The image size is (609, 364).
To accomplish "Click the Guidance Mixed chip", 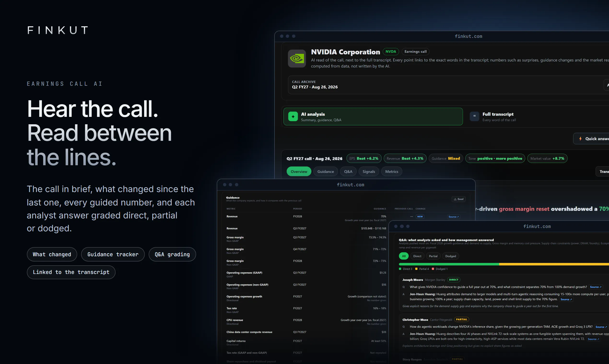I will coord(445,159).
